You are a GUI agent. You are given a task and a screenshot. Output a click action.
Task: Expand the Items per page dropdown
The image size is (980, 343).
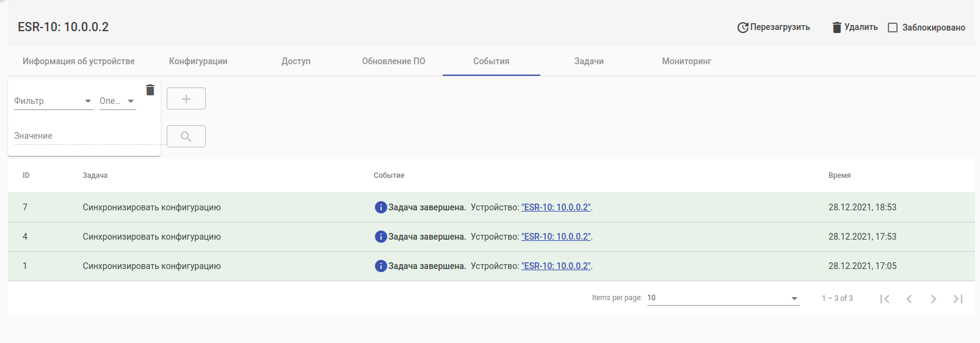pos(723,298)
